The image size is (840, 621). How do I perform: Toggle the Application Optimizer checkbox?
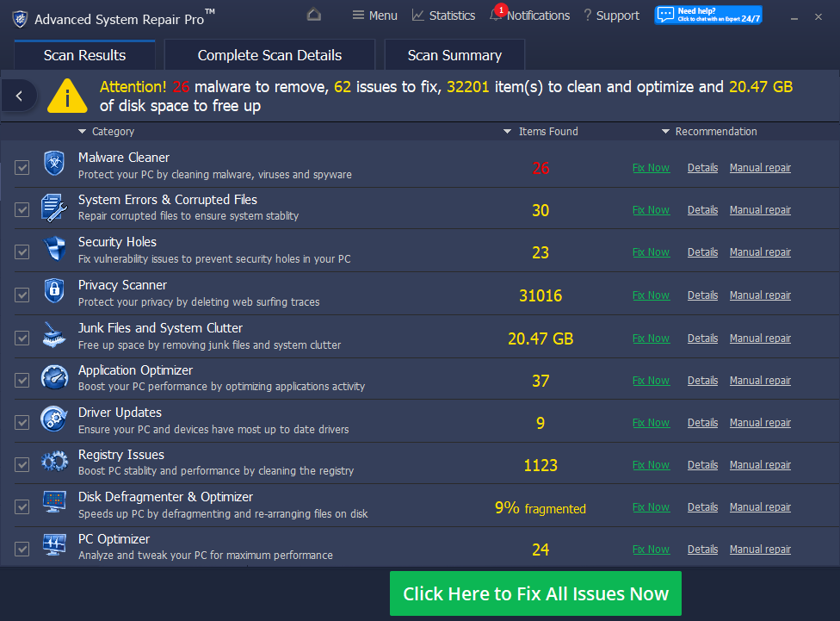tap(22, 380)
